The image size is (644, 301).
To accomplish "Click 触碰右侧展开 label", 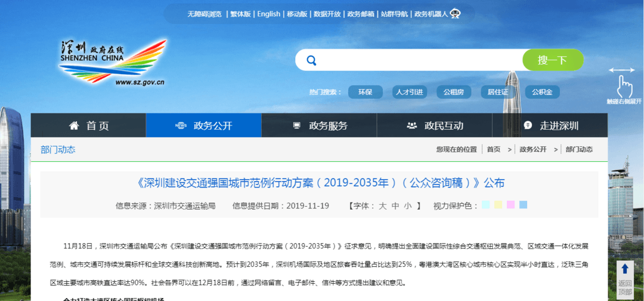I will pyautogui.click(x=624, y=102).
